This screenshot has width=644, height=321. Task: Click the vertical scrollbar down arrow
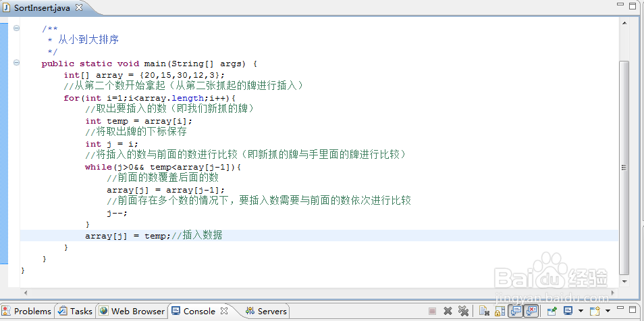[624, 282]
